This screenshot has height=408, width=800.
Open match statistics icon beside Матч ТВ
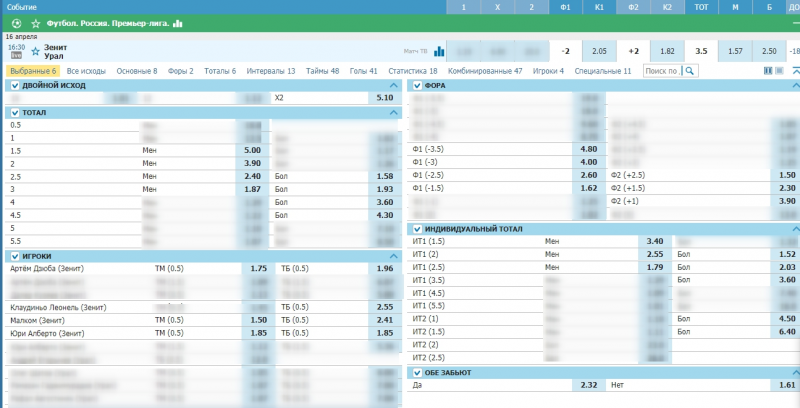coord(436,50)
